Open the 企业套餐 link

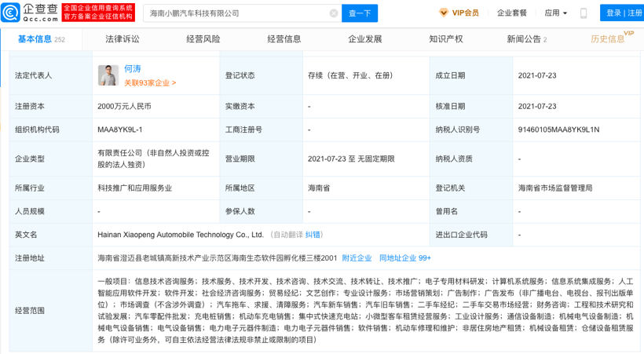[x=512, y=13]
